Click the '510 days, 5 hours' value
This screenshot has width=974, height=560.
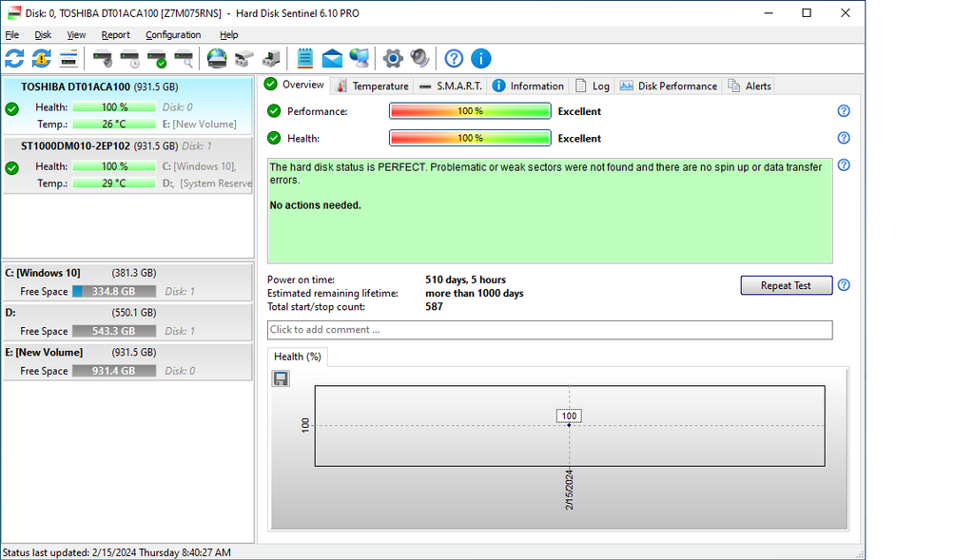pyautogui.click(x=465, y=280)
